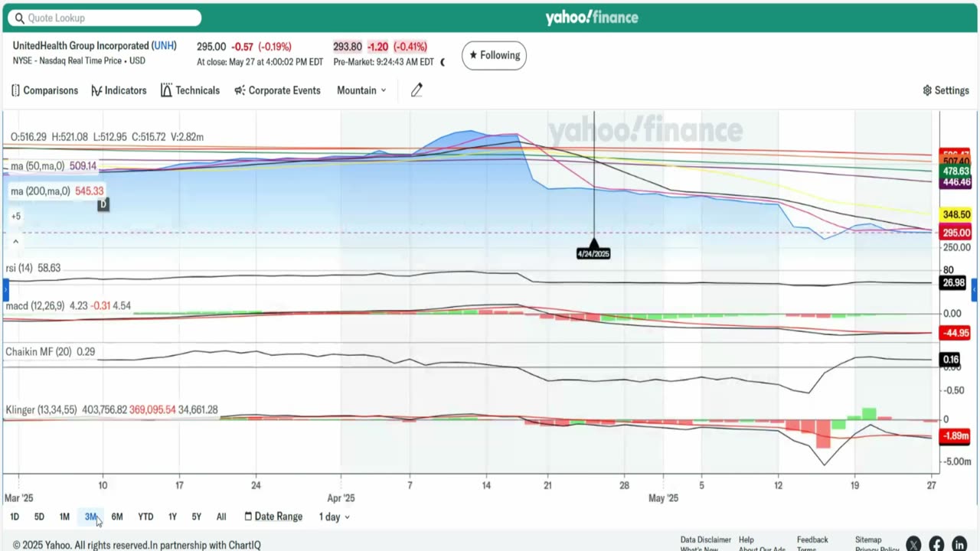Viewport: 980px width, 551px height.
Task: Select the 3M range tab
Action: pyautogui.click(x=90, y=517)
